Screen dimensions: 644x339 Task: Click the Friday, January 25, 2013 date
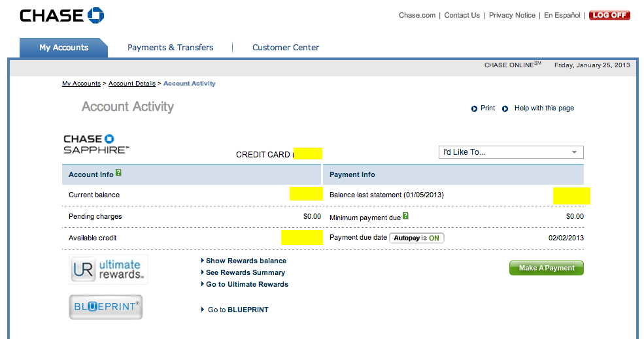tap(592, 65)
